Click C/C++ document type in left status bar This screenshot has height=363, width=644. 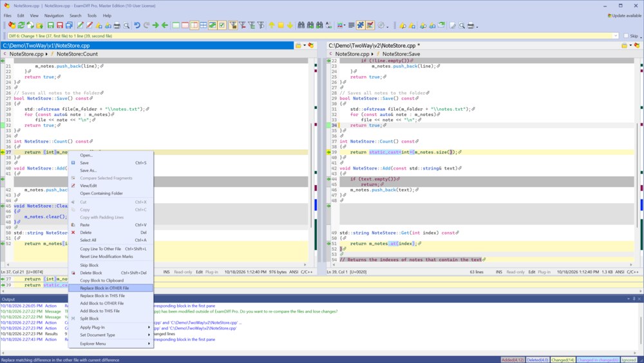tap(307, 271)
